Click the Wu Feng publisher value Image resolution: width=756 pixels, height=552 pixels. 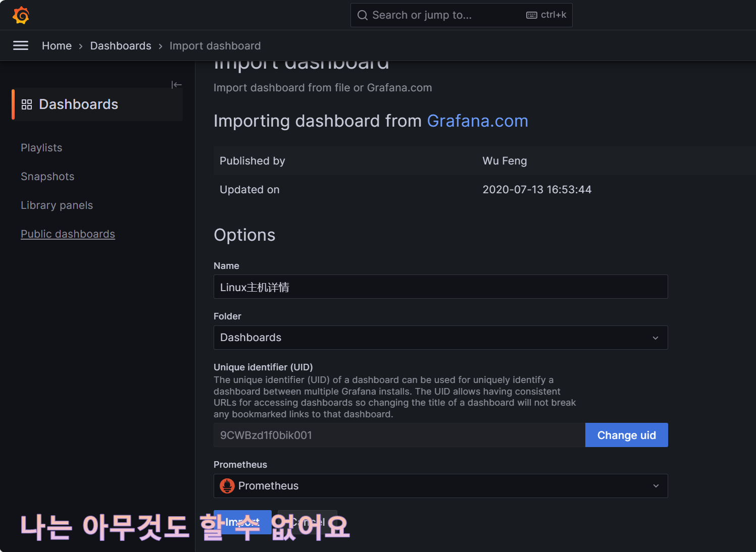coord(505,161)
